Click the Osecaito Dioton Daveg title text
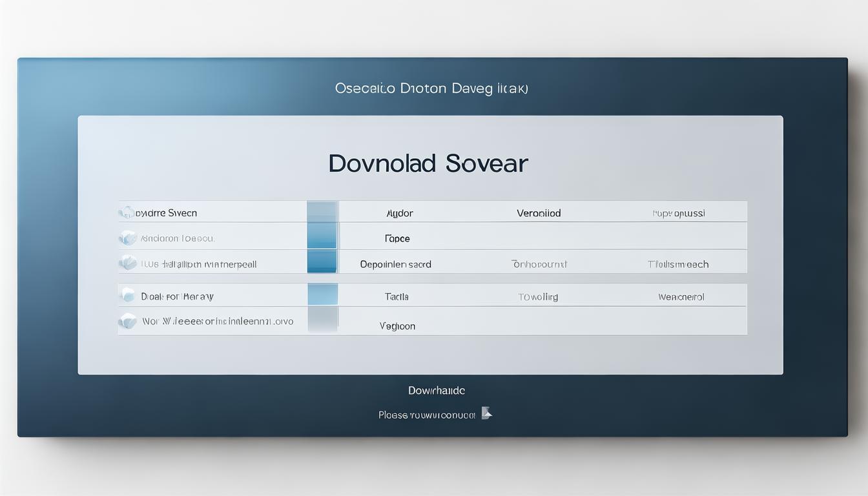The image size is (868, 496). 431,88
